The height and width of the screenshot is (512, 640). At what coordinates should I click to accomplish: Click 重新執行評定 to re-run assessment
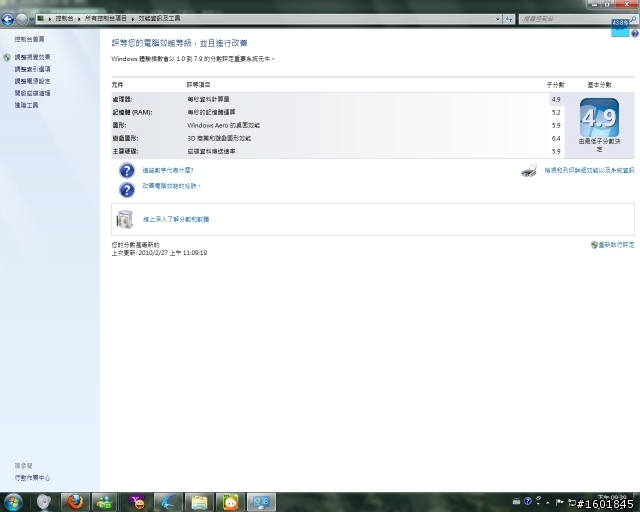coord(616,245)
